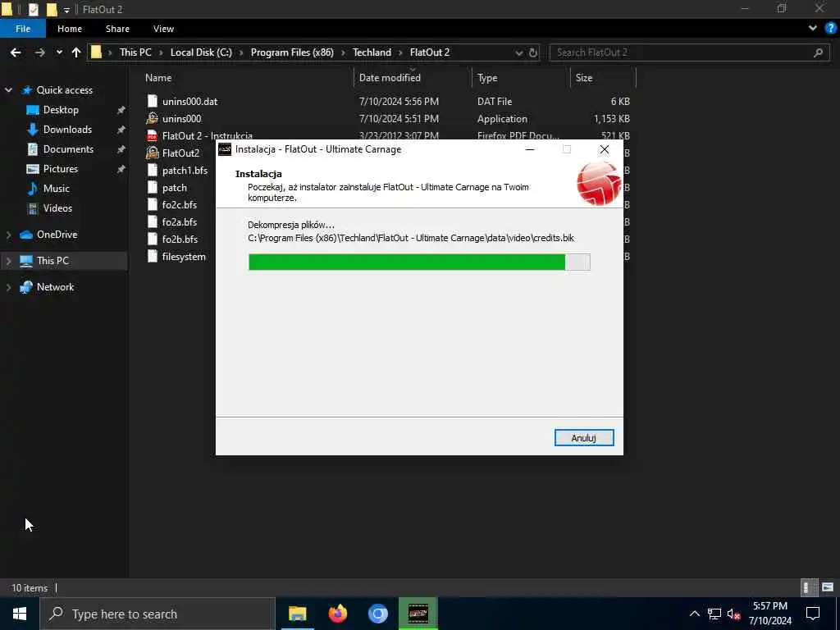Open Pictures in navigation pane
The image size is (840, 630).
point(61,169)
